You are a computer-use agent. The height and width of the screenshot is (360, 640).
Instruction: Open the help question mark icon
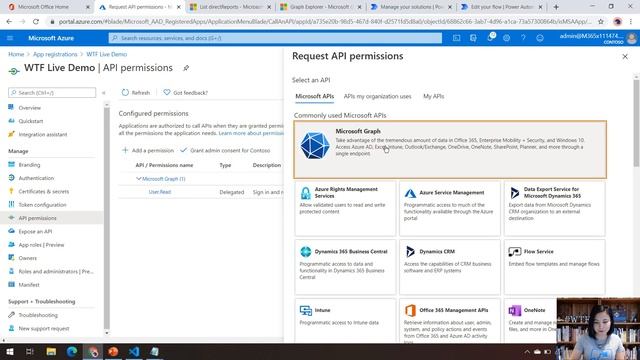pos(523,38)
